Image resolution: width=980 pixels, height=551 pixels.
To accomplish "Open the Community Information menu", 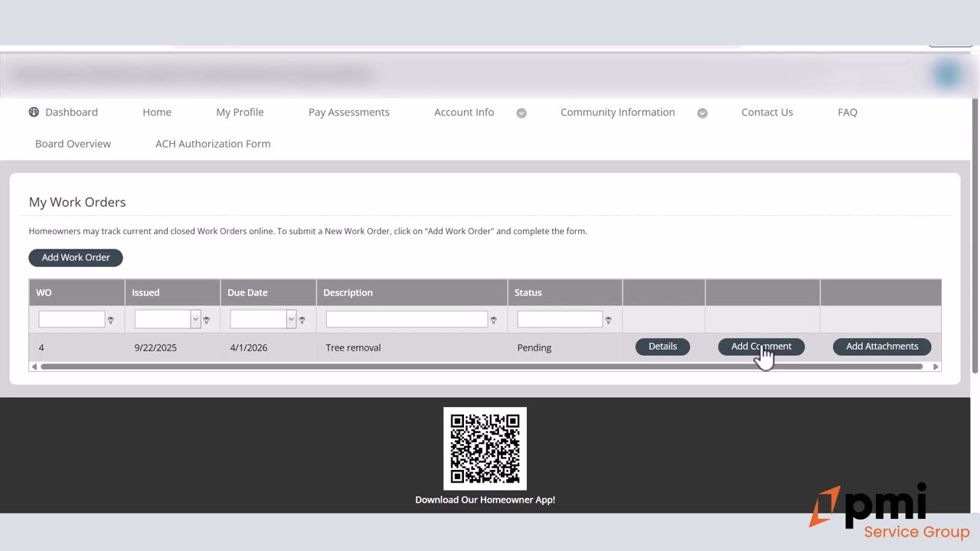I will 618,112.
